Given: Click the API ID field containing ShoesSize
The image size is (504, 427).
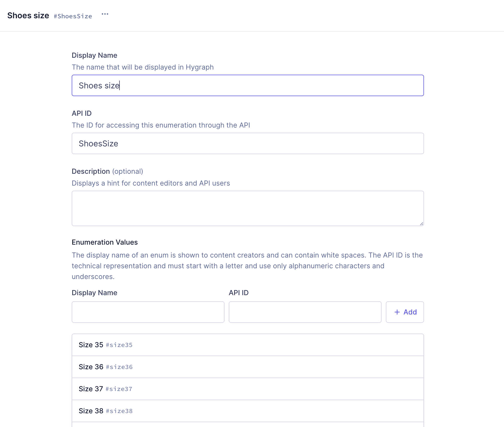Looking at the screenshot, I should 247,143.
